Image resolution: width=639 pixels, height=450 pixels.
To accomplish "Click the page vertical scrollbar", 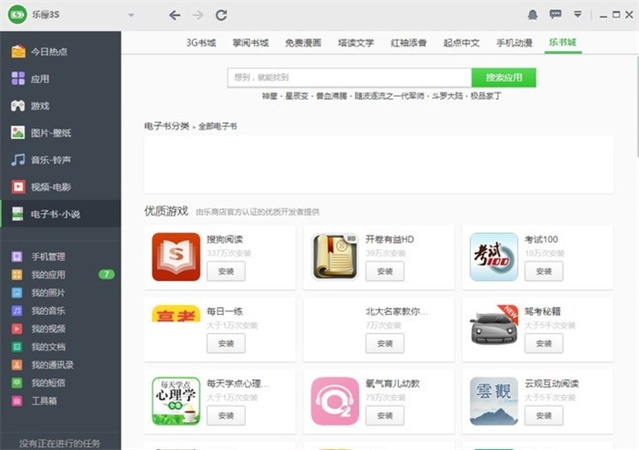I will point(637,107).
